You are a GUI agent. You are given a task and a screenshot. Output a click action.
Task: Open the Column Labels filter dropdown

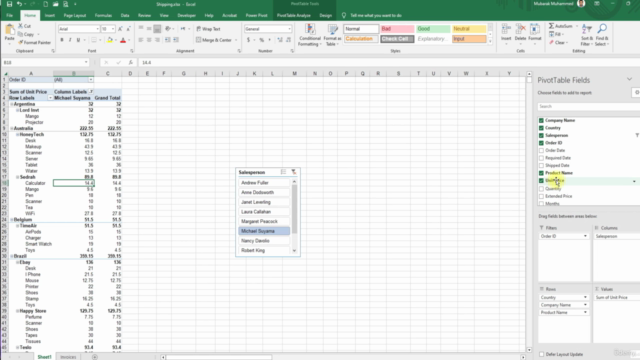click(91, 92)
